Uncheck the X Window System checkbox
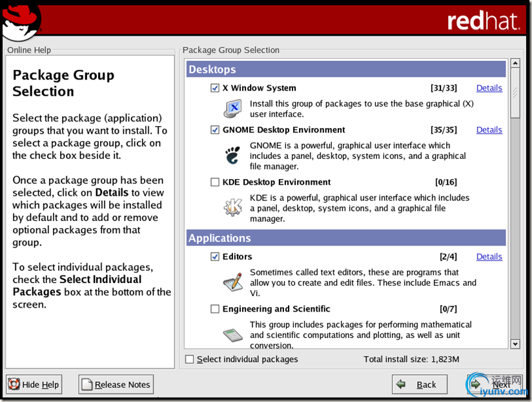Viewport: 532px width, 402px height. 215,89
